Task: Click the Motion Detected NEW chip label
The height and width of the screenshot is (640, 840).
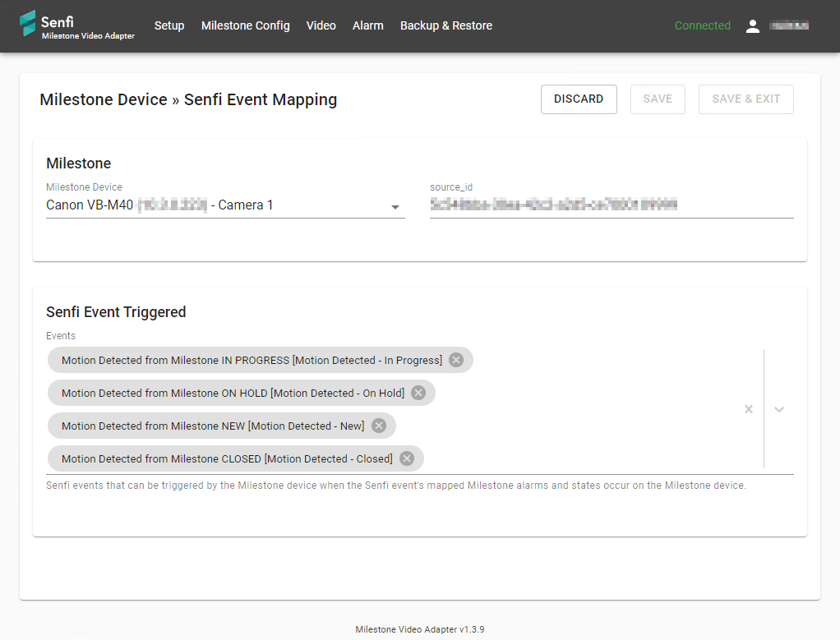Action: point(213,426)
